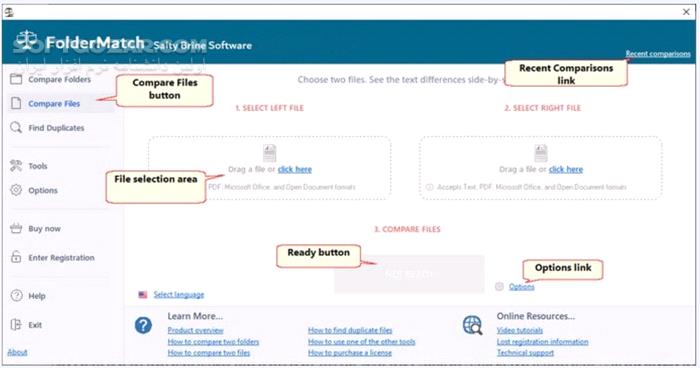This screenshot has width=700, height=368.
Task: Open the Options link near compare button
Action: tap(521, 287)
